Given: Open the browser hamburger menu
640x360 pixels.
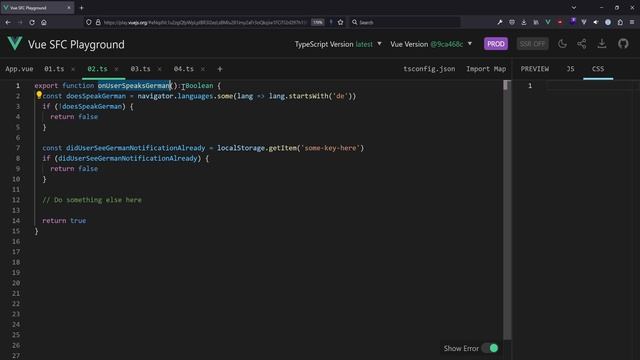Looking at the screenshot, I should click(632, 22).
